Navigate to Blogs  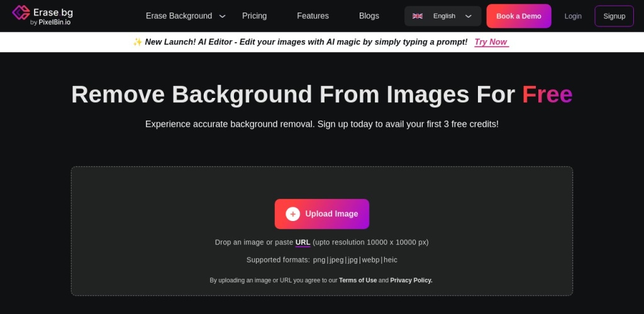369,16
